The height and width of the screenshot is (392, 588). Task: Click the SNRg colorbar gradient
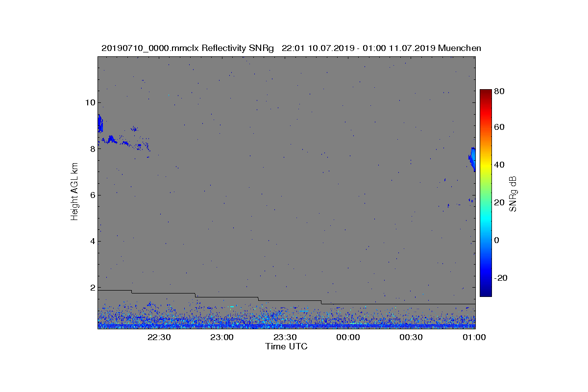485,193
